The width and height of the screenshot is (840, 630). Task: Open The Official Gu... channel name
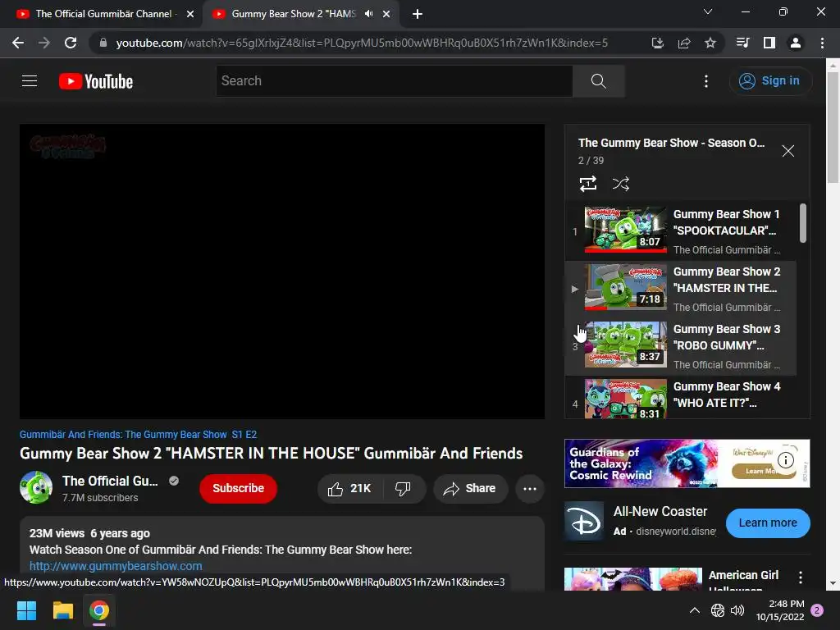point(110,481)
